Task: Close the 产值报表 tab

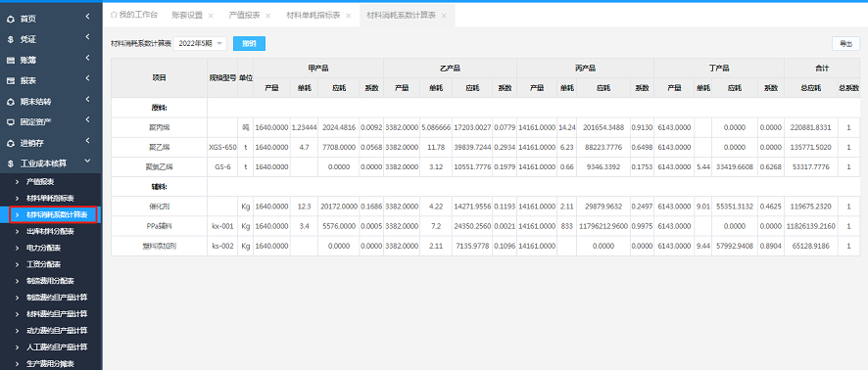Action: [x=267, y=16]
